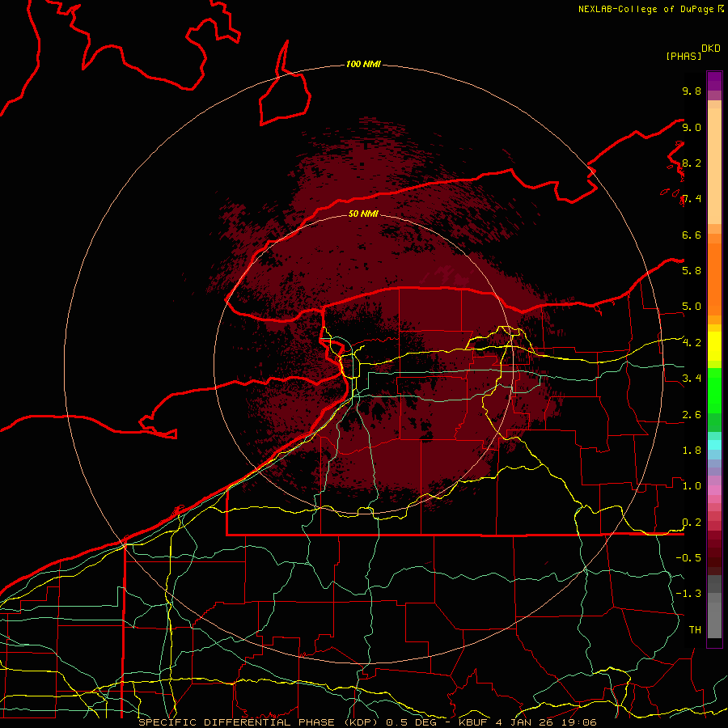Click the 2.6 value on the color scale

[692, 415]
